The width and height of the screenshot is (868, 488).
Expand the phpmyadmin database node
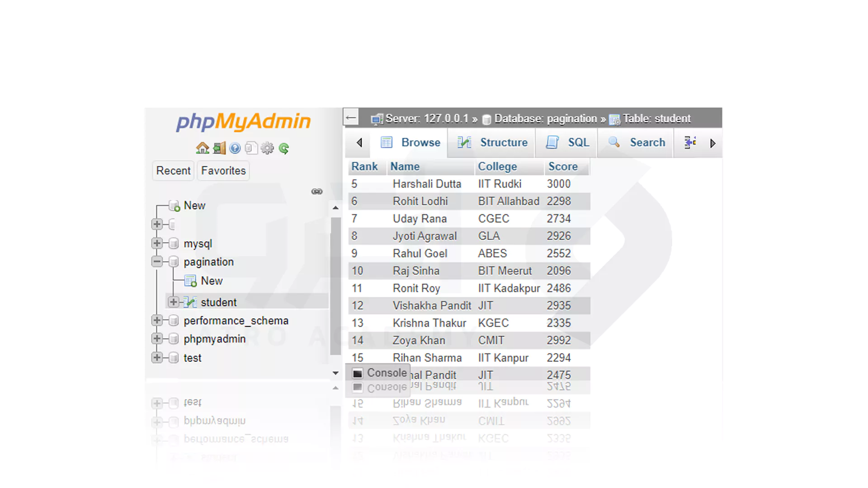point(157,339)
